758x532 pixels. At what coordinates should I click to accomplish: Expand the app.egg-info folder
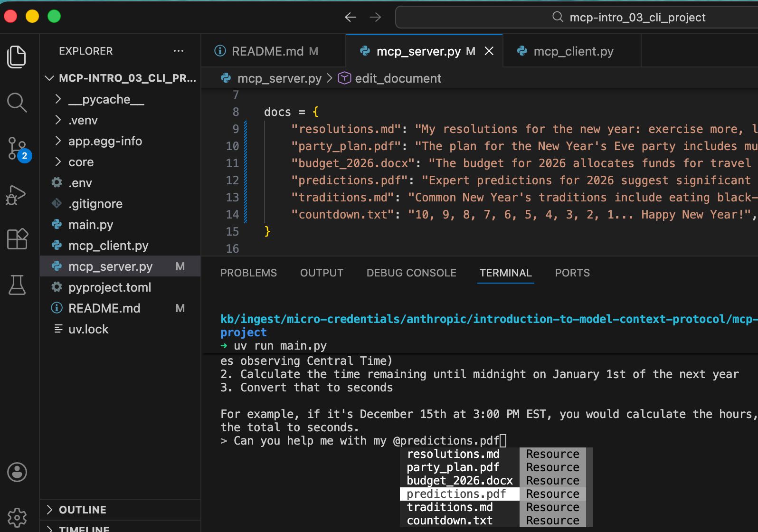pos(58,141)
